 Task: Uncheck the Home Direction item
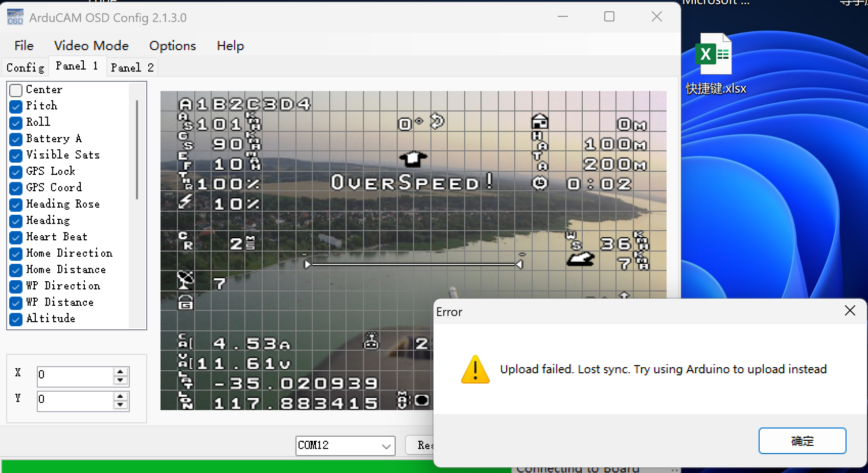click(16, 254)
